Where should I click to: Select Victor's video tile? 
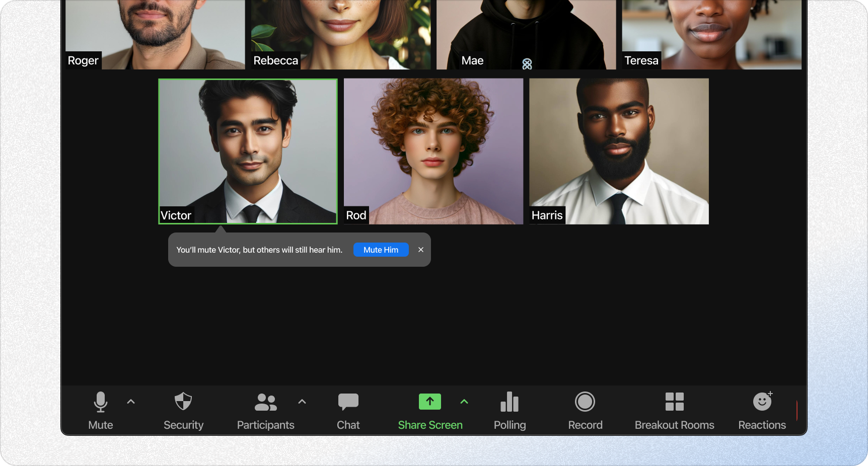pyautogui.click(x=248, y=151)
